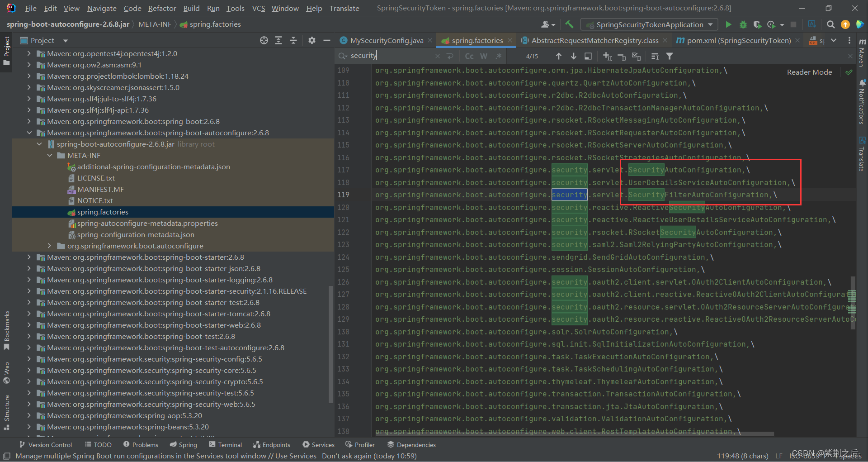This screenshot has width=868, height=462.
Task: Collapse spring-boot-autoconfigure-2.6.8.jar library root
Action: point(39,144)
